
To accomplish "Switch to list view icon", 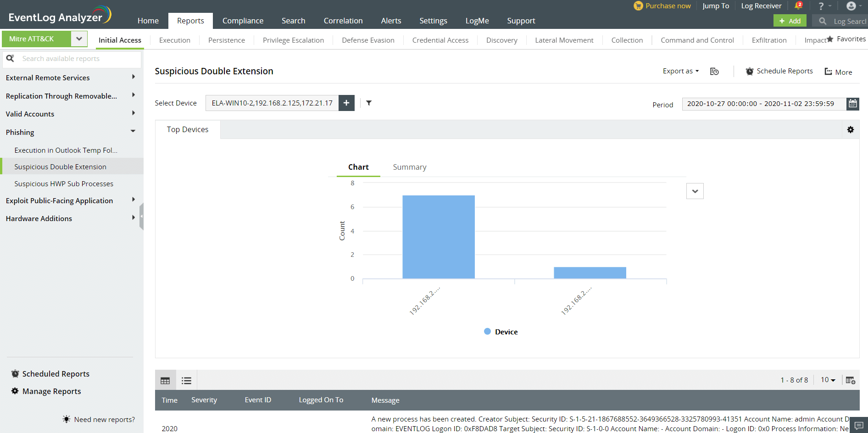I will point(186,380).
